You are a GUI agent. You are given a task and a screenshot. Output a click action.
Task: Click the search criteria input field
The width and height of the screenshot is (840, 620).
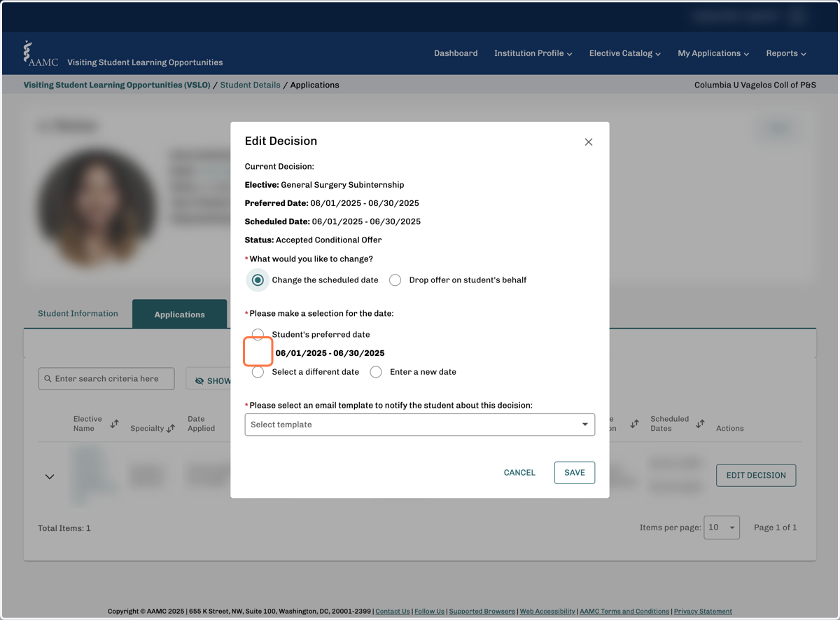106,379
